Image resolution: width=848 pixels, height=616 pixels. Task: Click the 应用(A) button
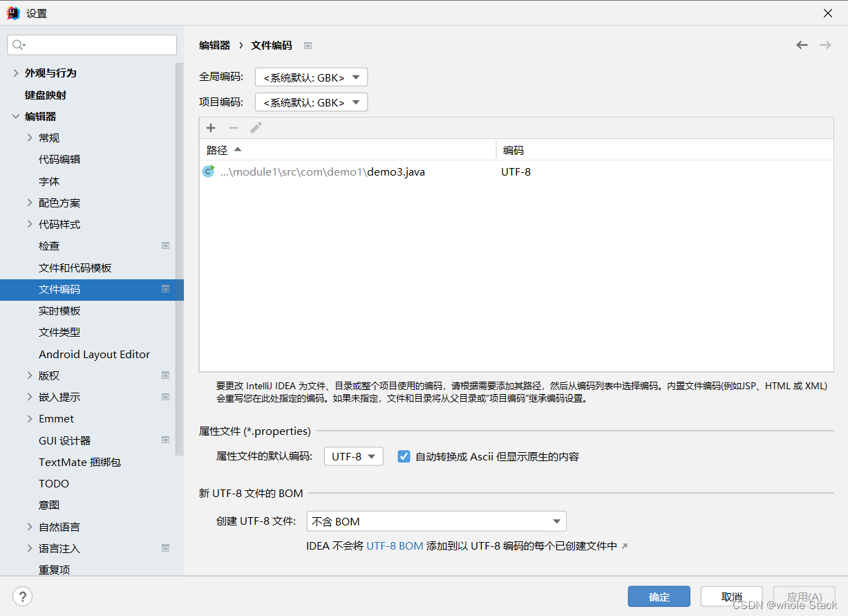804,597
